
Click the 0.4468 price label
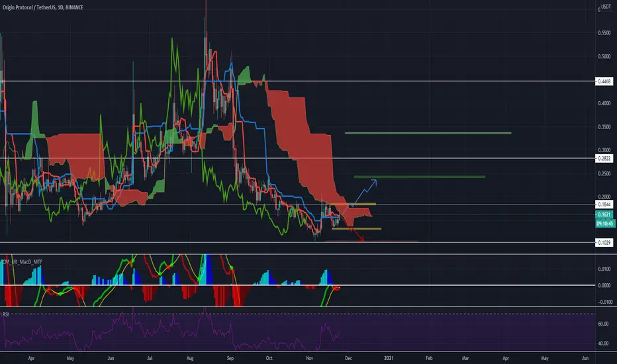604,81
